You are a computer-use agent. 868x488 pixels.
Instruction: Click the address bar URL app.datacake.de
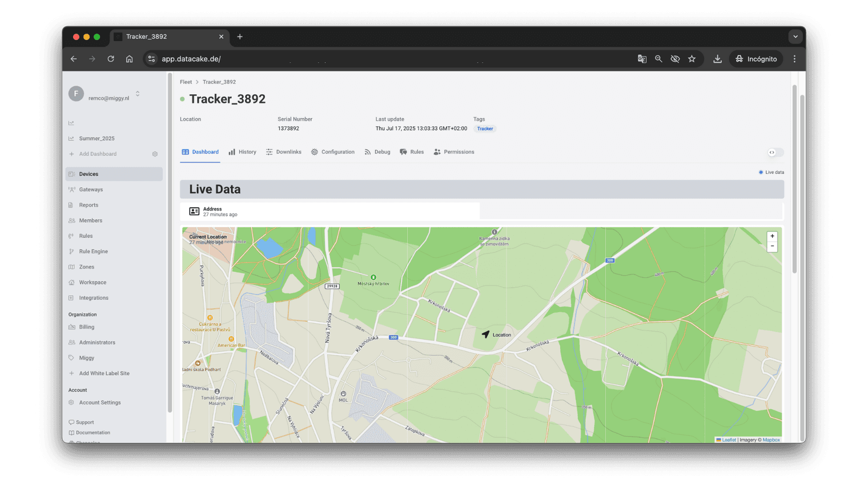coord(191,59)
